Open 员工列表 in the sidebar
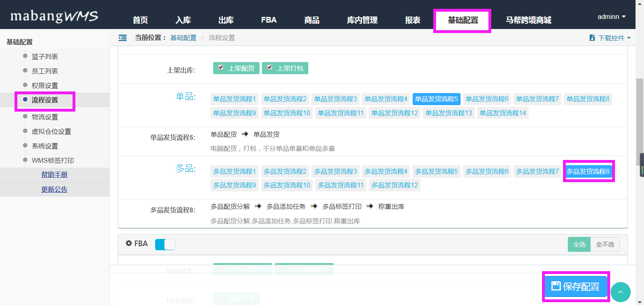The height and width of the screenshot is (305, 644). [x=45, y=71]
